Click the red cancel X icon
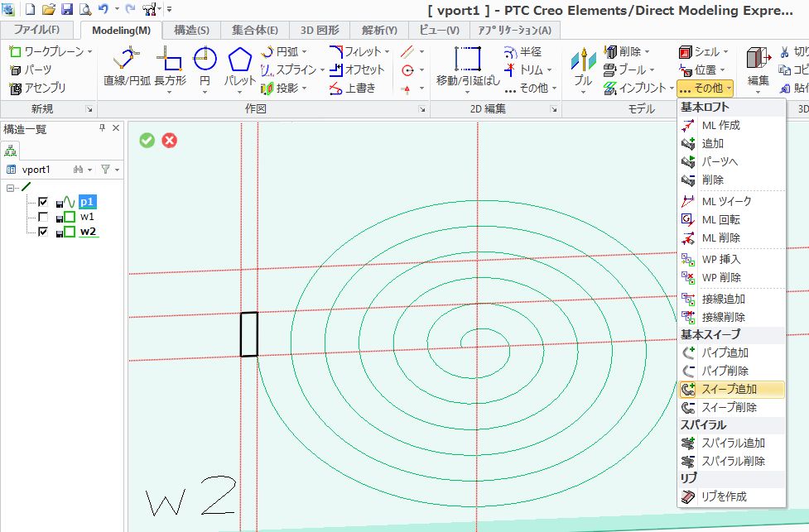The height and width of the screenshot is (532, 809). point(170,140)
